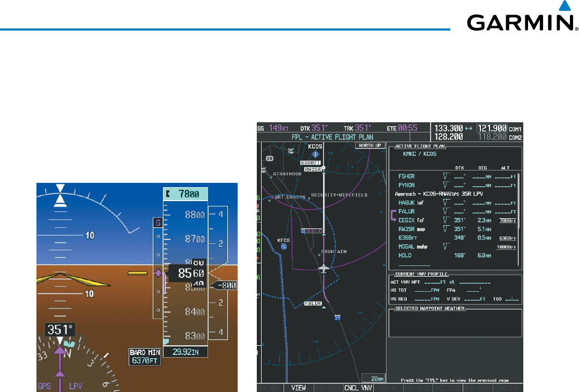Select the FALUR waypoint in the flight plan list

pyautogui.click(x=406, y=212)
